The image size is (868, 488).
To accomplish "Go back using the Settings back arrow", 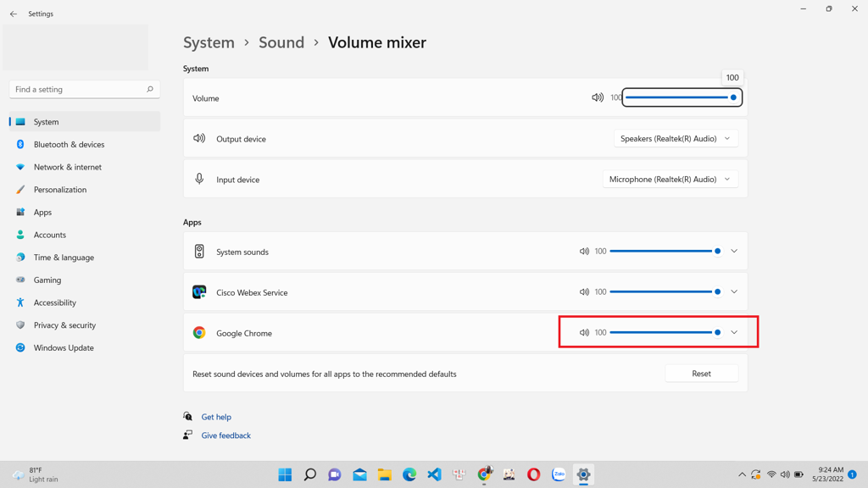I will click(14, 14).
